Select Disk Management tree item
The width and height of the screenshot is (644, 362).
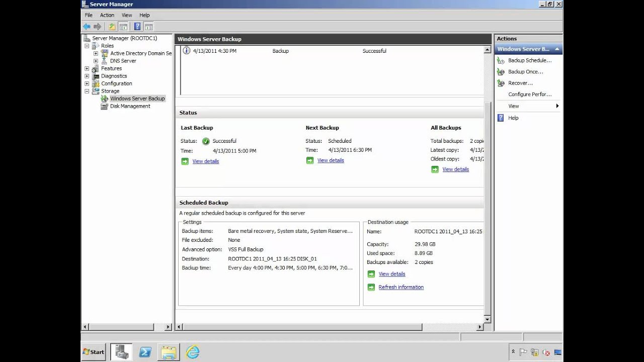point(130,106)
